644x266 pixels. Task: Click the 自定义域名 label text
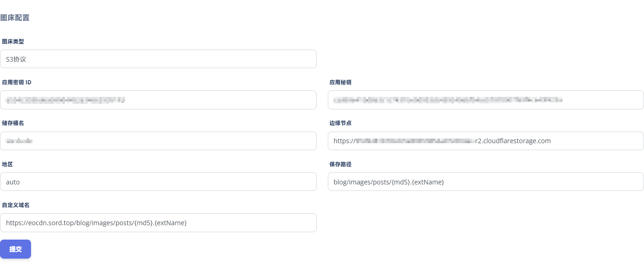click(16, 205)
